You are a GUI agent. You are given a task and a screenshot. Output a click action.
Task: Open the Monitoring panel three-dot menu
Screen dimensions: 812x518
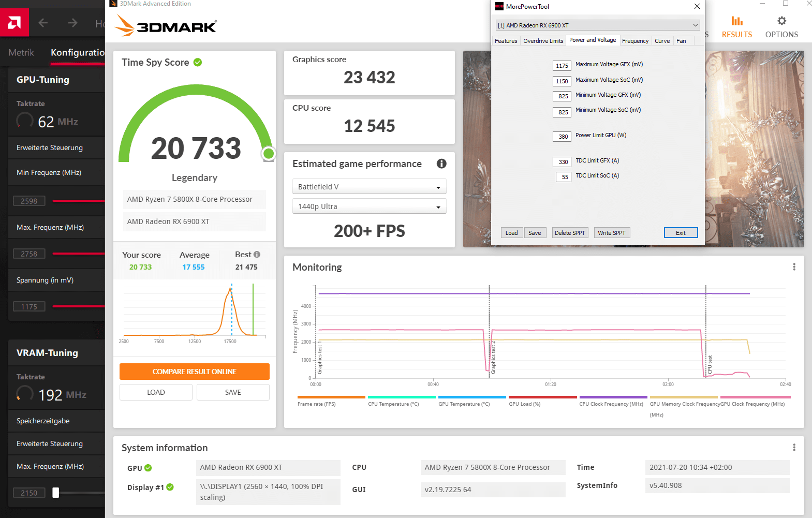pos(794,267)
